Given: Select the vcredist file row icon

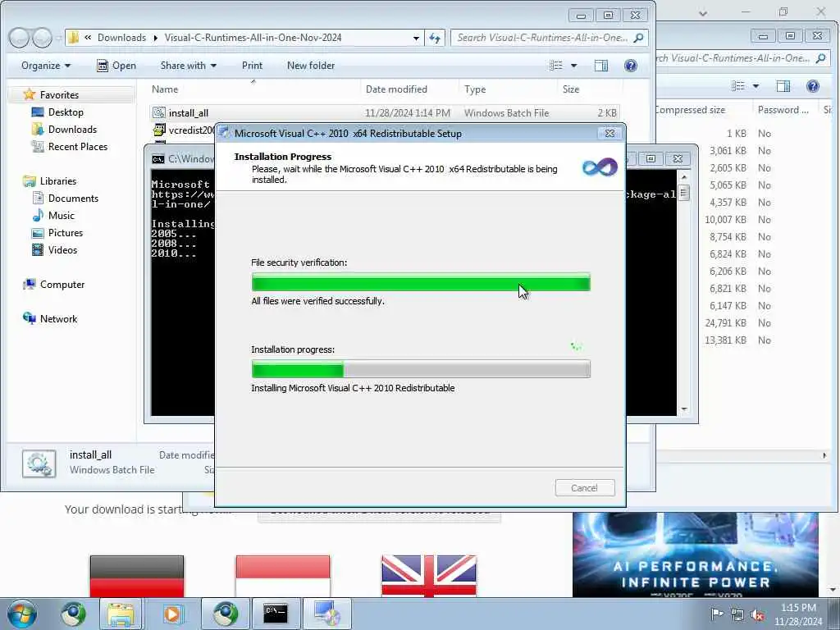Looking at the screenshot, I should point(158,130).
